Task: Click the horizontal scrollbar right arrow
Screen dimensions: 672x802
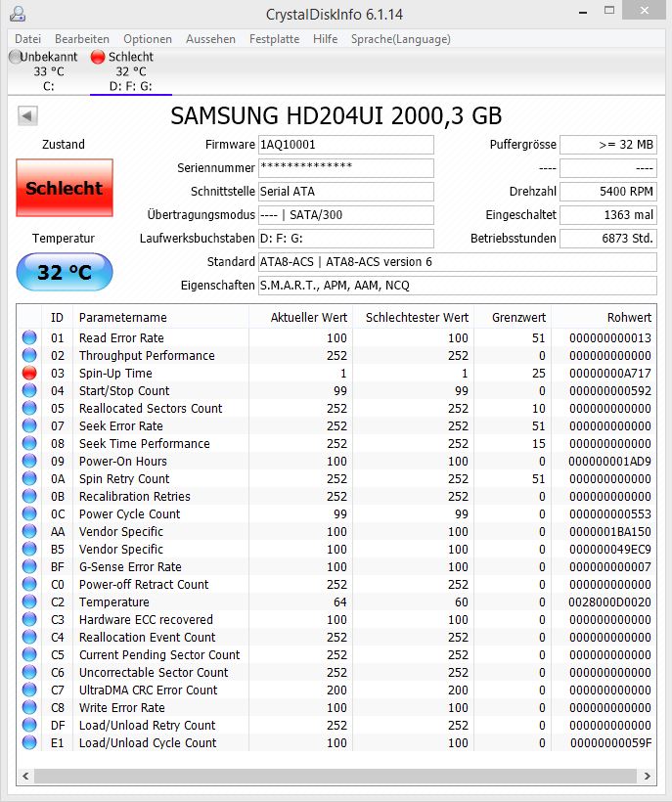Action: coord(647,776)
